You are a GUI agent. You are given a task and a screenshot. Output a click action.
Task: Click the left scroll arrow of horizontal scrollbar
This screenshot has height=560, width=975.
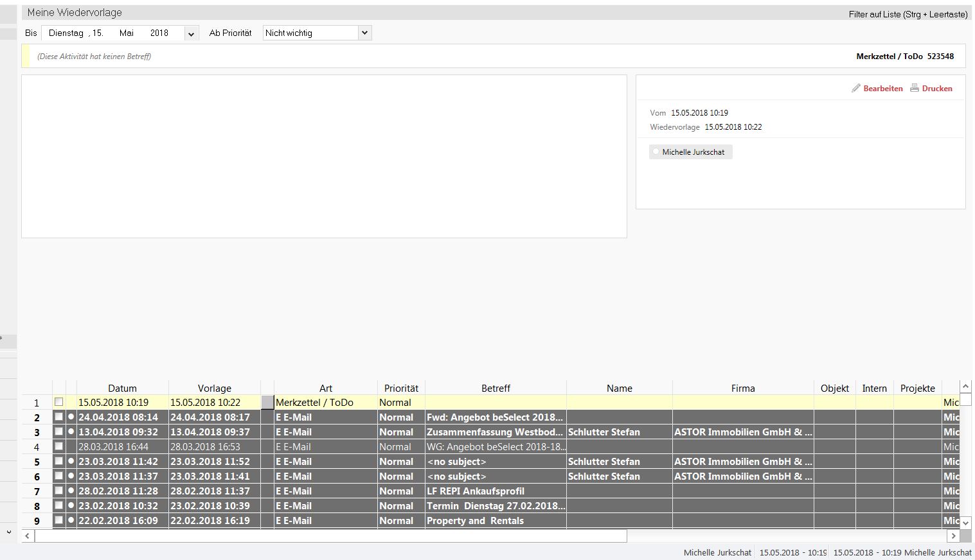coord(28,536)
